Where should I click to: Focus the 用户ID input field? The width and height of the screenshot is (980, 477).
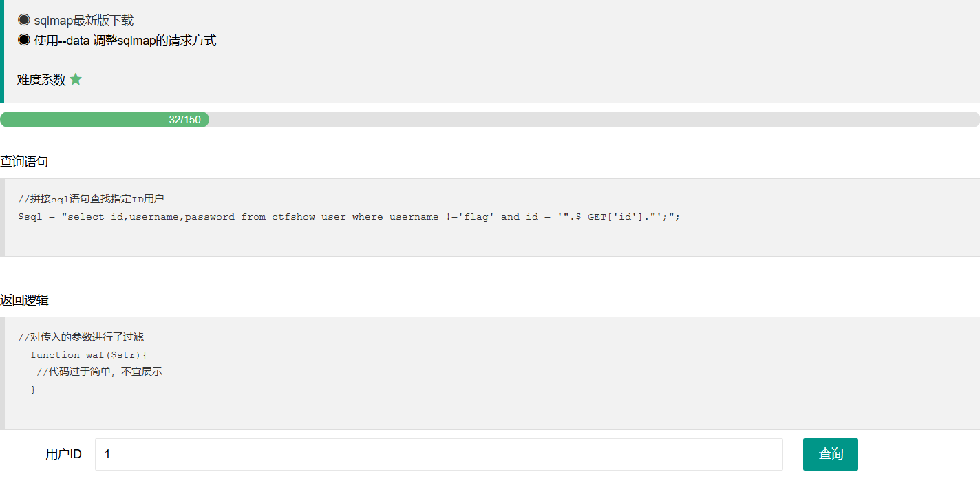[x=438, y=454]
